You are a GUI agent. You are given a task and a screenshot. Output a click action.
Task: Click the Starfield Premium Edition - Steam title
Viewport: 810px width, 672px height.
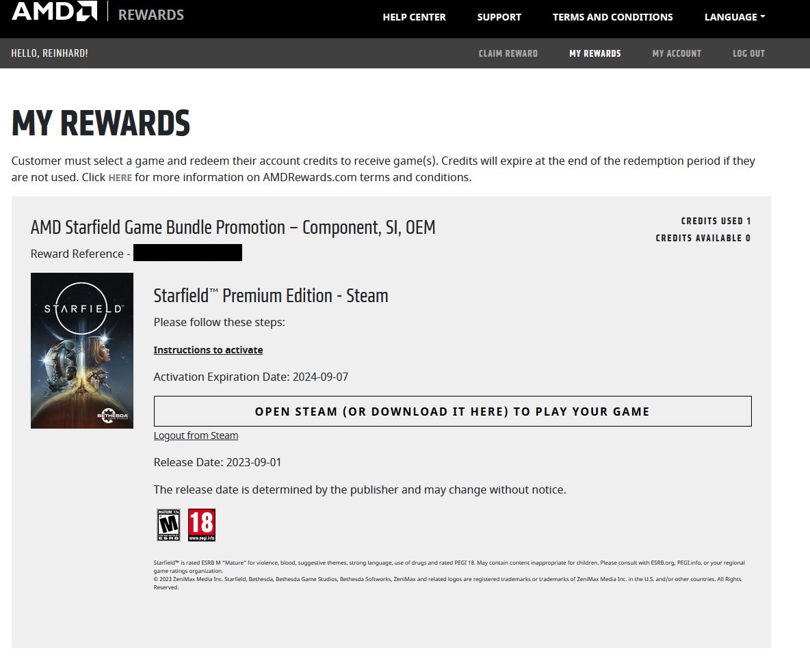click(x=271, y=296)
